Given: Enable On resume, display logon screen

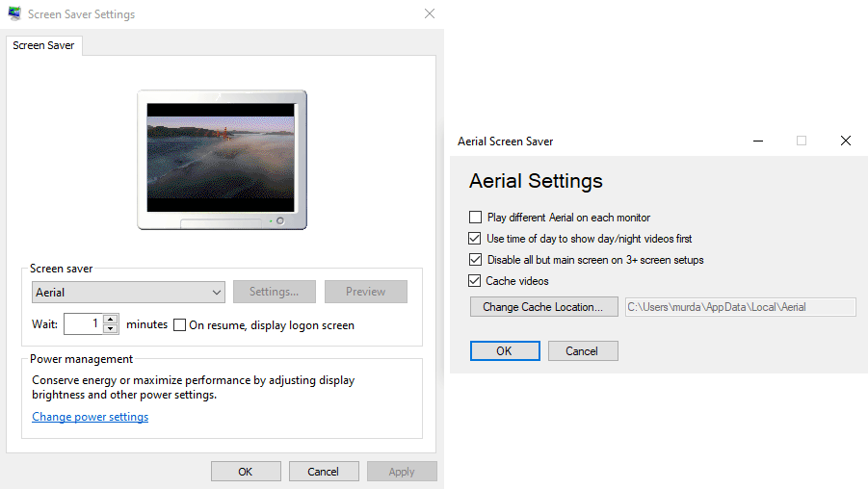Looking at the screenshot, I should point(179,325).
